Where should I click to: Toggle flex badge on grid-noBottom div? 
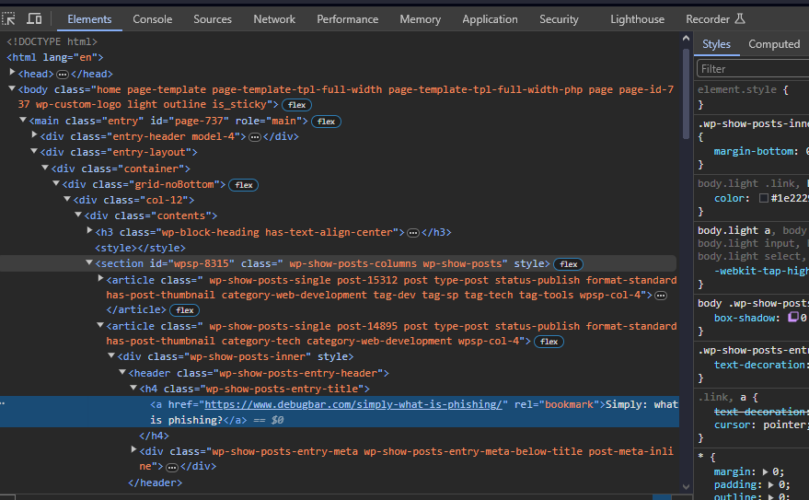(x=244, y=185)
